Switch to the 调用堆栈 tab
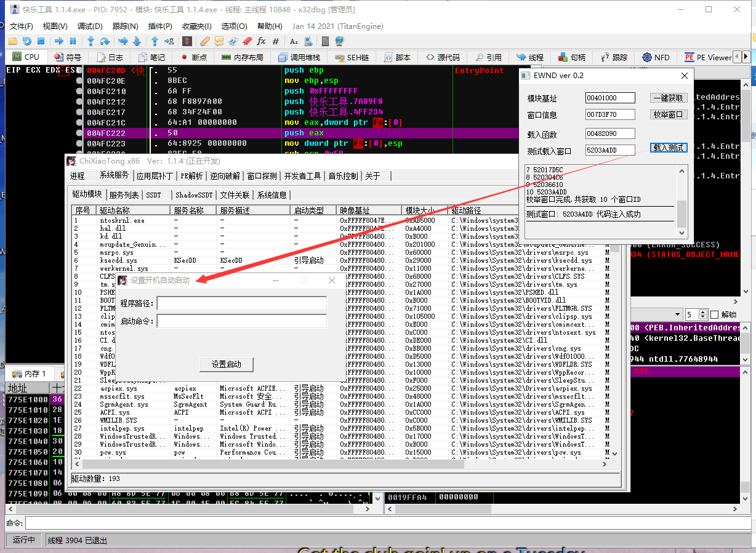Image resolution: width=756 pixels, height=553 pixels. [299, 57]
